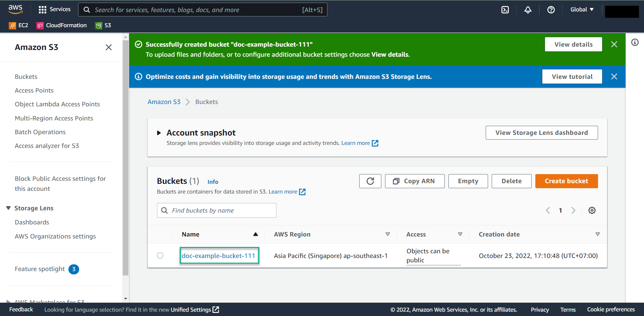Refresh the buckets list

370,181
